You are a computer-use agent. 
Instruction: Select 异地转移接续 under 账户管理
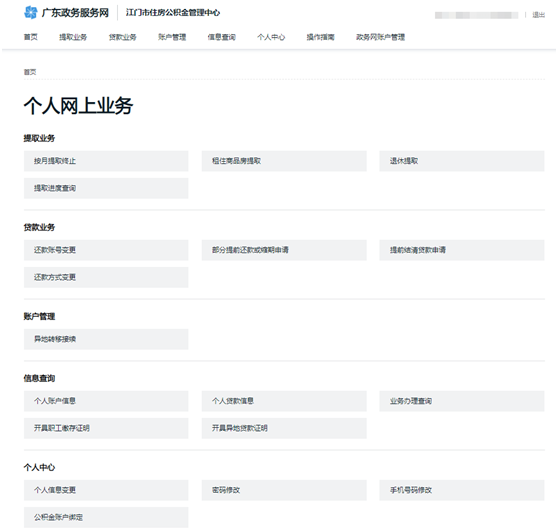tap(106, 339)
